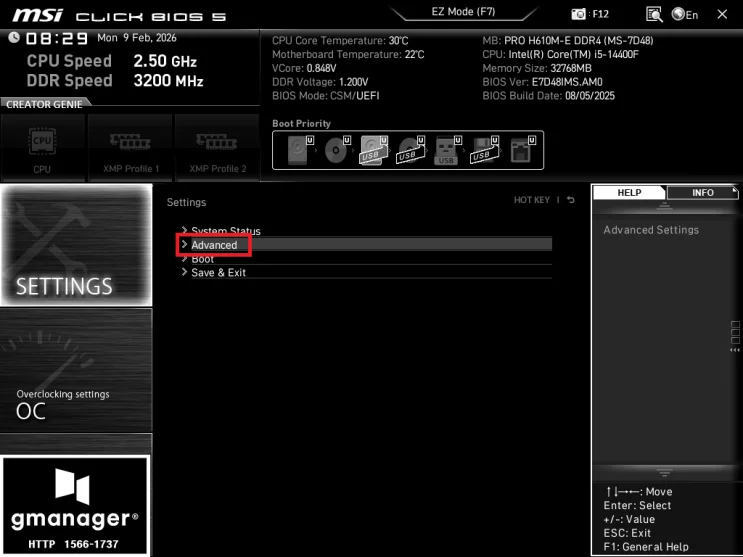Click the MB PRO H610M-E DDR4 line
743x557 pixels.
pos(568,41)
